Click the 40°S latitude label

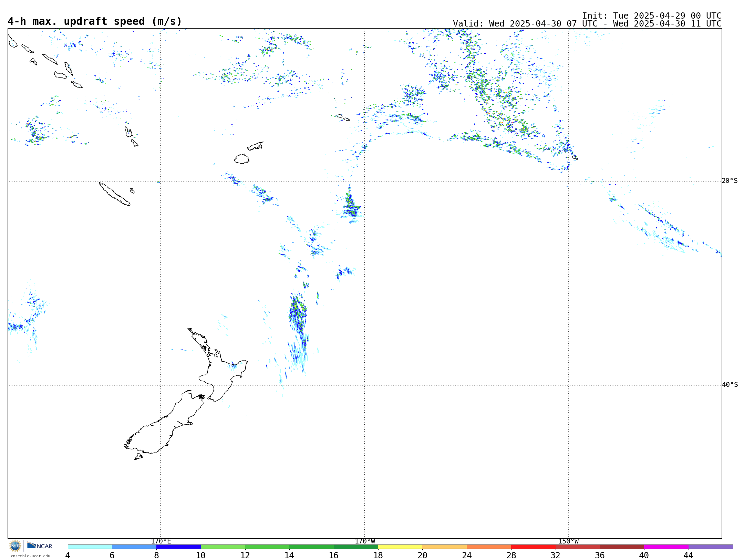click(730, 385)
